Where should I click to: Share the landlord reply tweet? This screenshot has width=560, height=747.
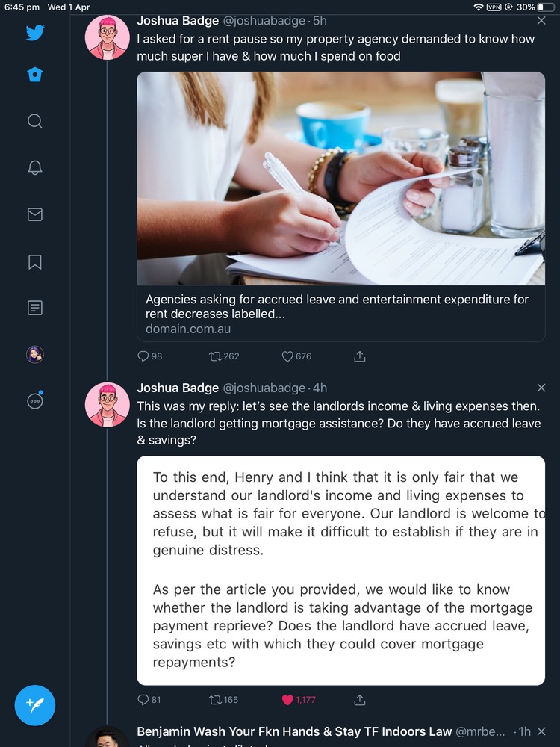(x=360, y=700)
